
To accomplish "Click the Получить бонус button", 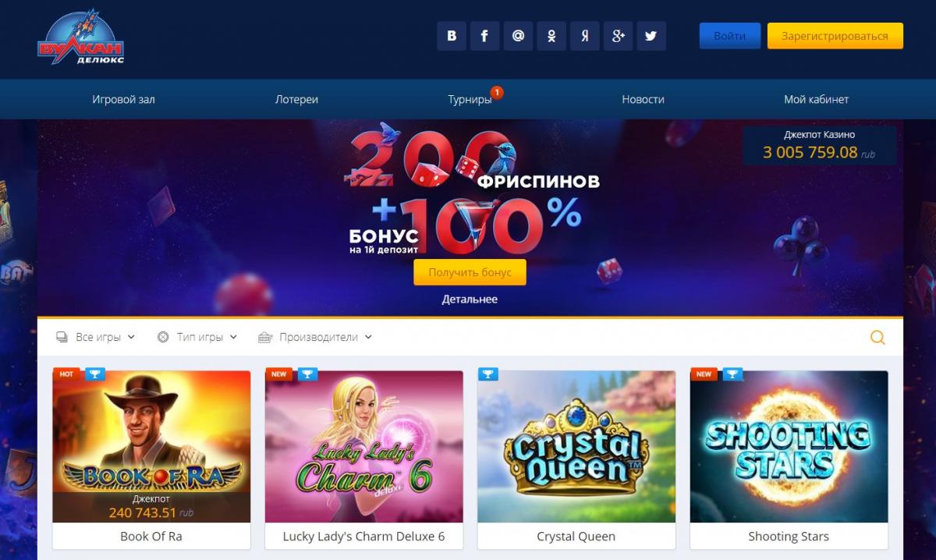I will [x=470, y=272].
